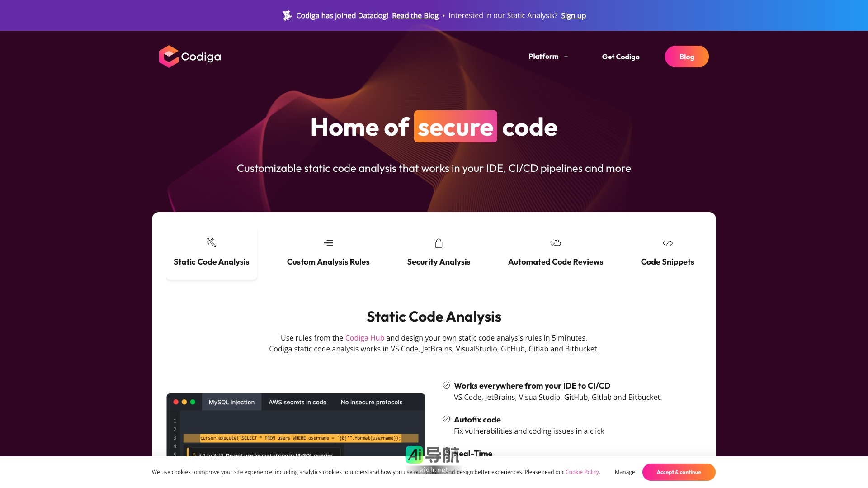Open Manage cookie preferences
The height and width of the screenshot is (488, 868).
coord(624,472)
